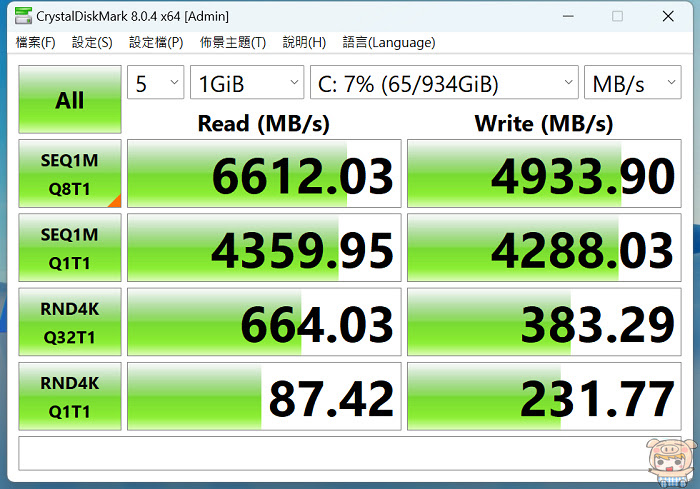Image resolution: width=700 pixels, height=489 pixels.
Task: Run all benchmarks with the All button
Action: [70, 99]
